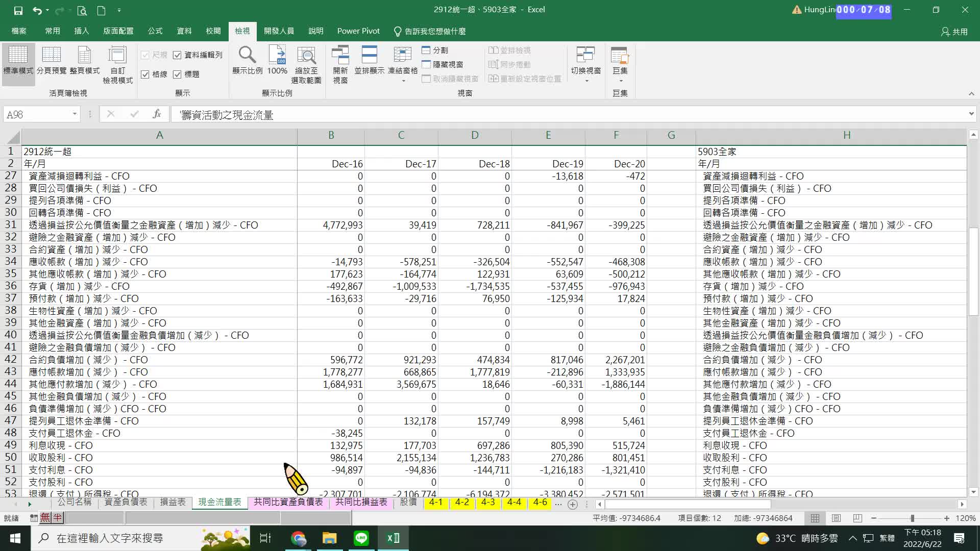Expand the formula bar
980x551 pixels.
[x=971, y=114]
